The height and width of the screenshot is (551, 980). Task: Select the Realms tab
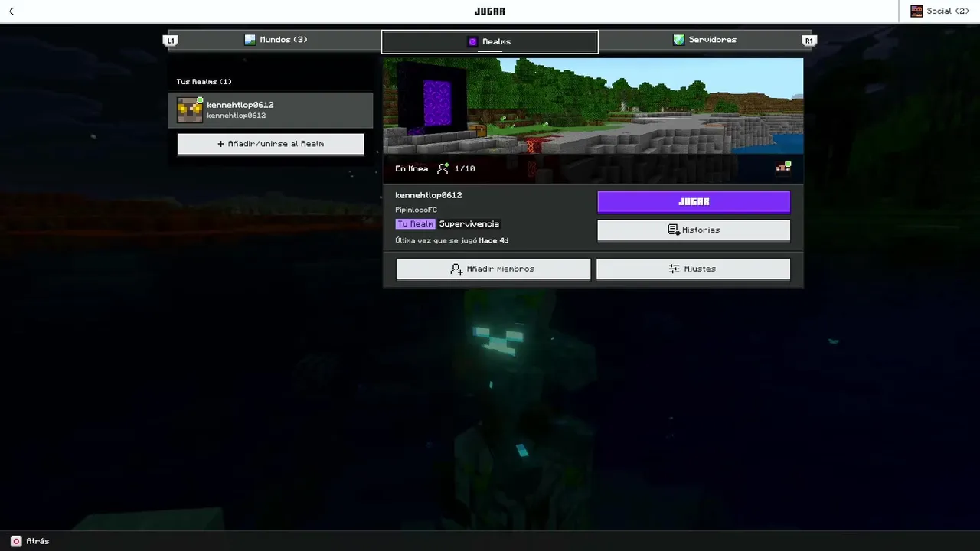pos(490,42)
